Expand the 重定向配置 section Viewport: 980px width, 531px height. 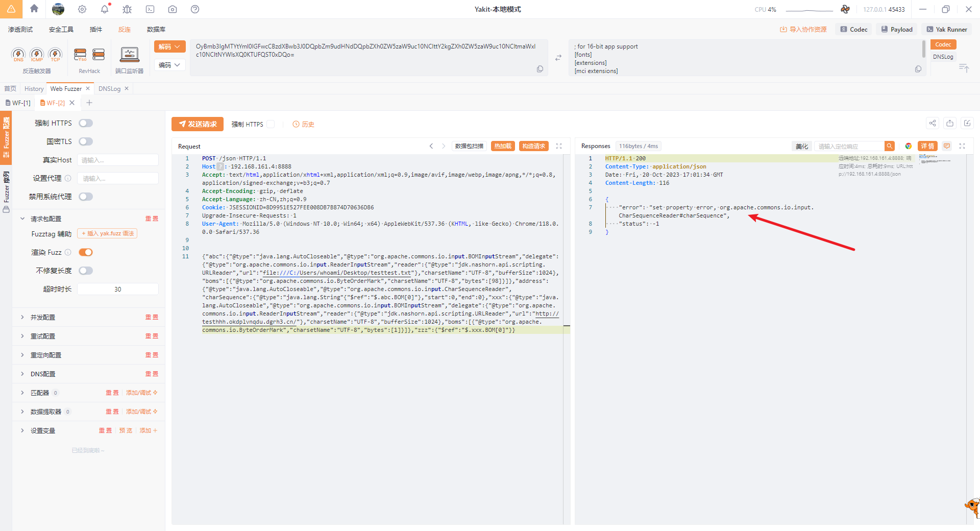(22, 355)
